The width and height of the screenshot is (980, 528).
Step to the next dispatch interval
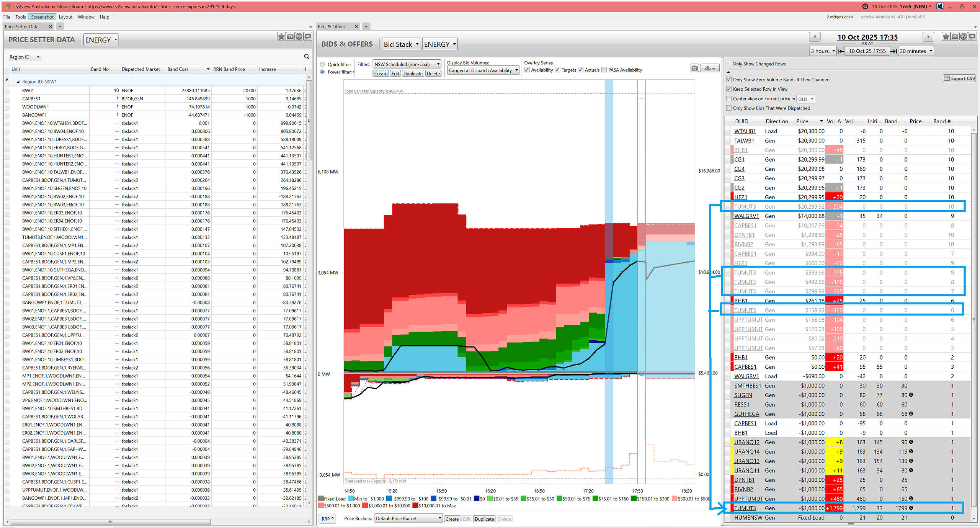click(928, 37)
